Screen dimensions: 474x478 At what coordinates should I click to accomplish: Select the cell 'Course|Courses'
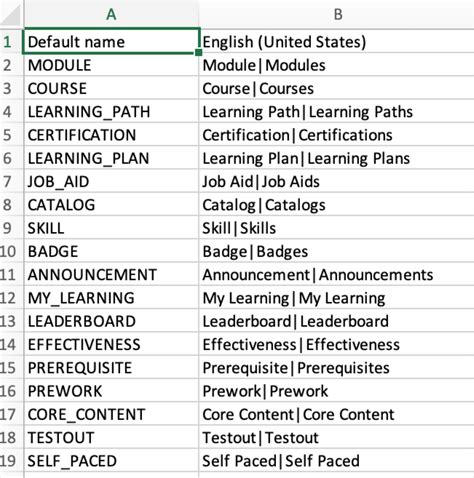(337, 88)
